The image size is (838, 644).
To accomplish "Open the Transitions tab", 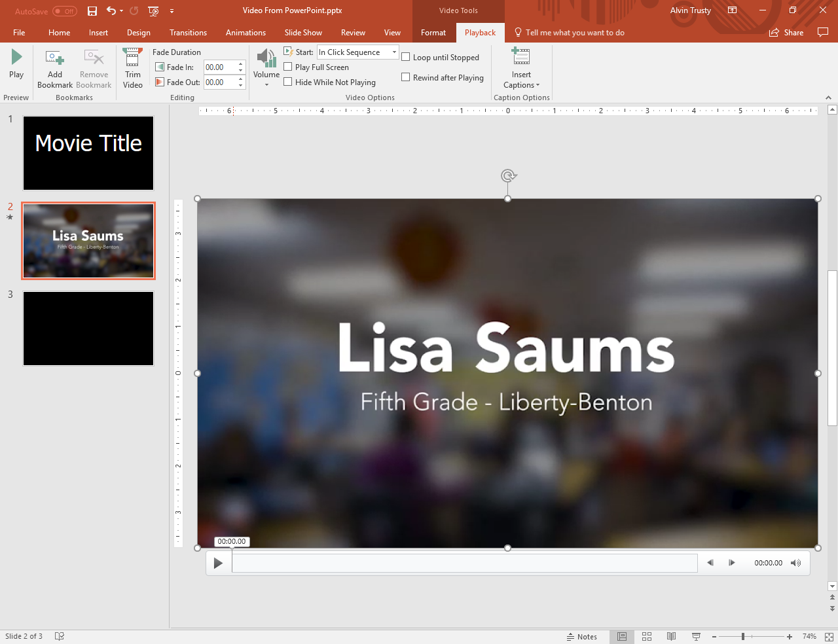I will (x=188, y=33).
